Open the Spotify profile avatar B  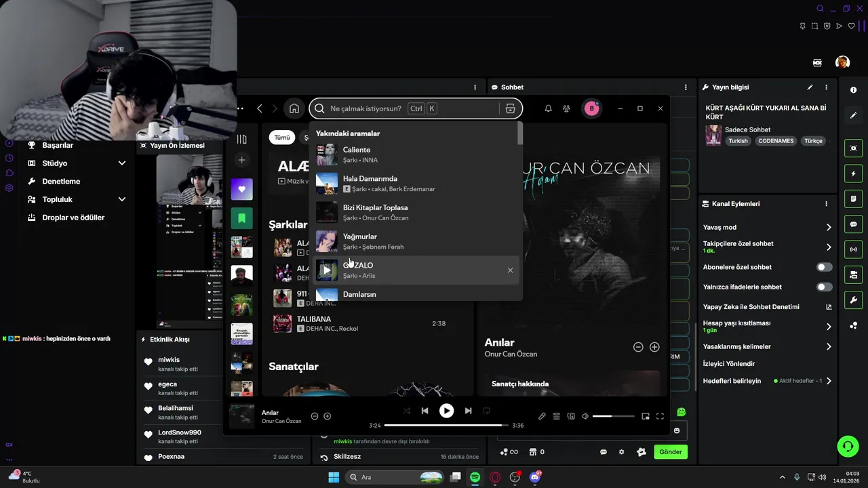(591, 108)
